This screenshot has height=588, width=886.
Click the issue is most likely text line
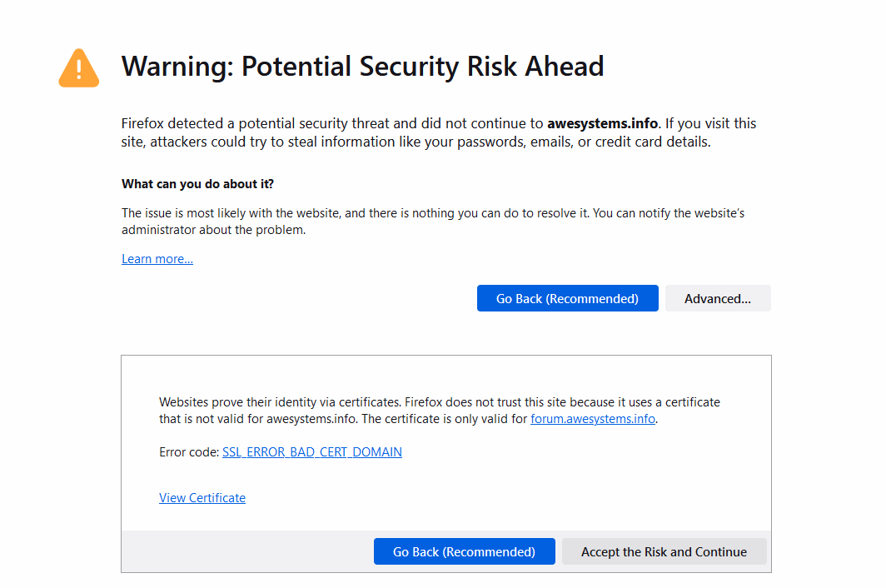tap(433, 213)
